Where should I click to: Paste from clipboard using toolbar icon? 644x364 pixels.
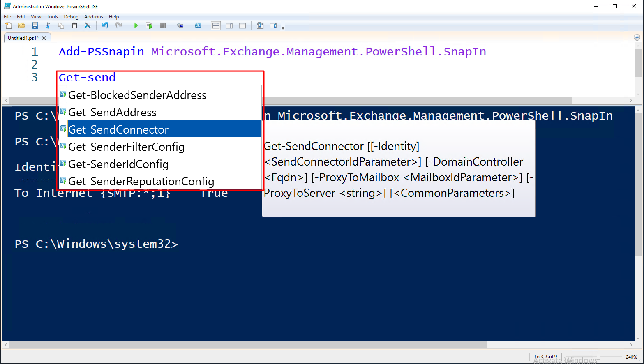click(74, 25)
